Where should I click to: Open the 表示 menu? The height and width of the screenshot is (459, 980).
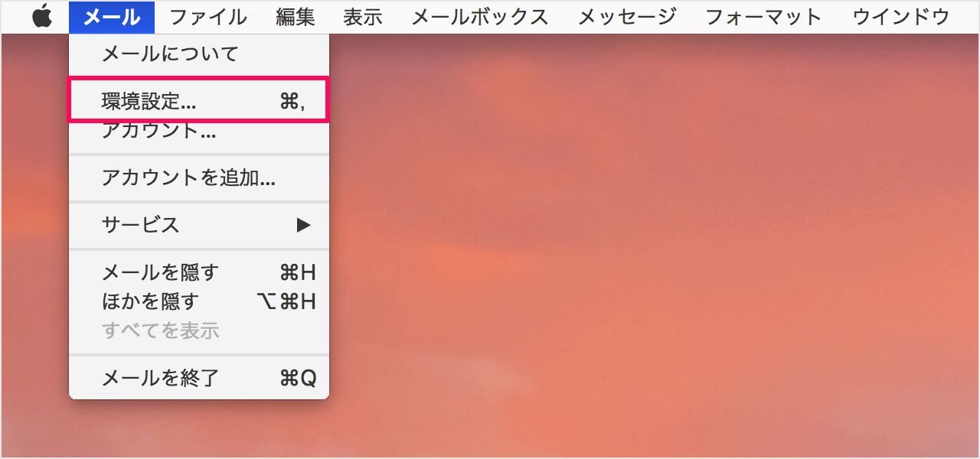[x=363, y=17]
